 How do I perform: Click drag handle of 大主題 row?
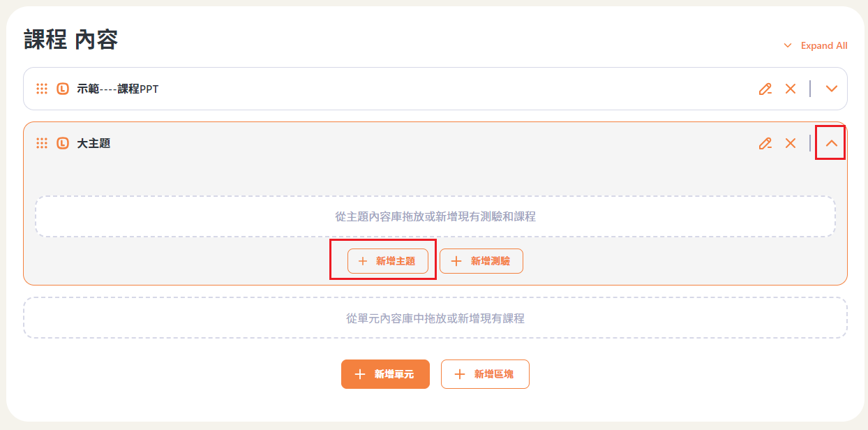[42, 143]
